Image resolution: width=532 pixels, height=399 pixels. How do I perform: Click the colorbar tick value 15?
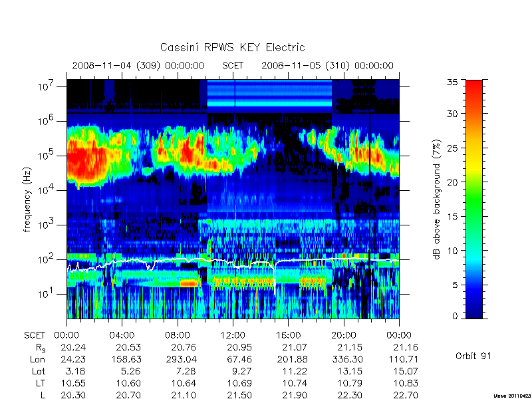click(452, 216)
